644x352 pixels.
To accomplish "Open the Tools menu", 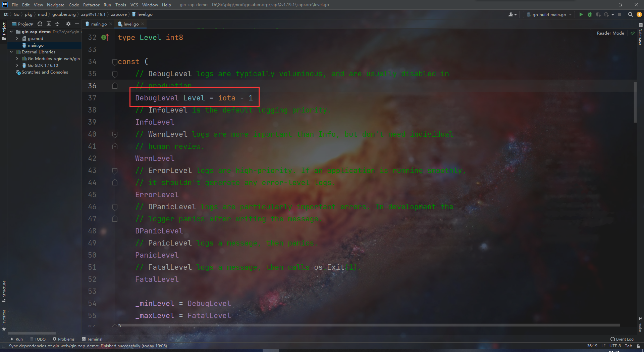I will coord(120,5).
